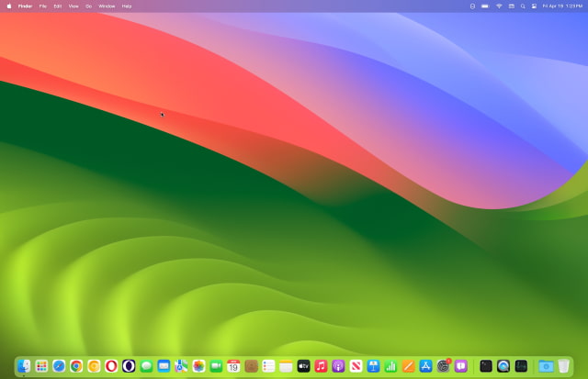
Task: Launch Google Chrome from Dock
Action: coord(76,365)
